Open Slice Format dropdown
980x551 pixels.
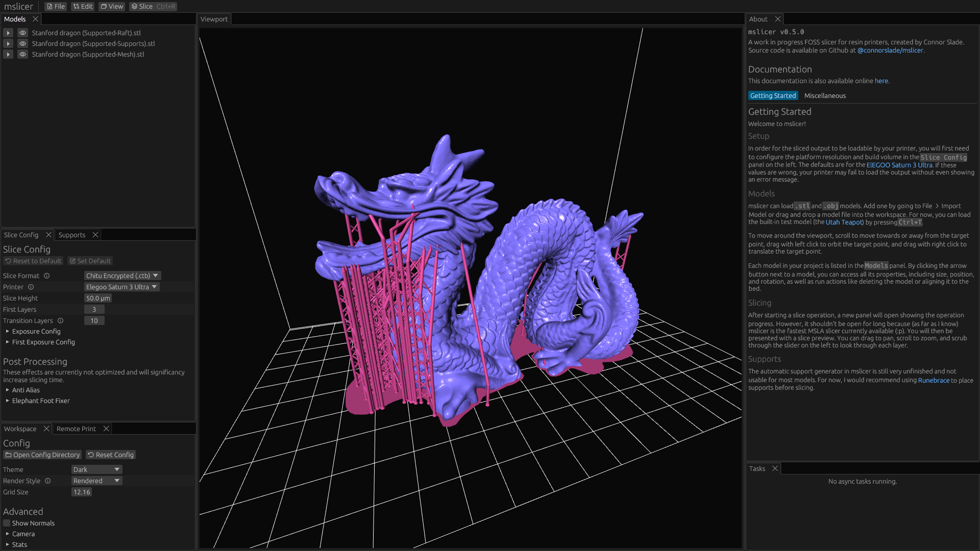coord(122,276)
